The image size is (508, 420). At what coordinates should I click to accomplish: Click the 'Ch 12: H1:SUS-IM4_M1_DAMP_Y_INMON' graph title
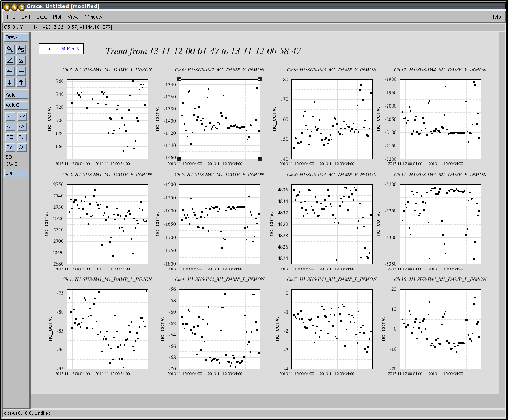440,70
